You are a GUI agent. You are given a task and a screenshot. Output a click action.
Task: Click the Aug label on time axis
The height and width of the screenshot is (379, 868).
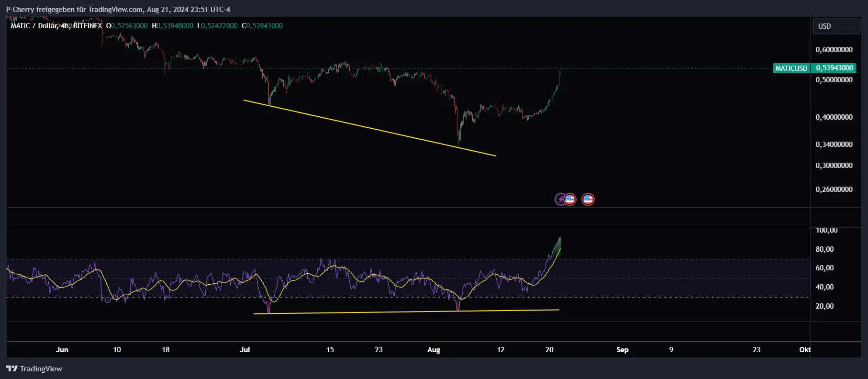434,350
